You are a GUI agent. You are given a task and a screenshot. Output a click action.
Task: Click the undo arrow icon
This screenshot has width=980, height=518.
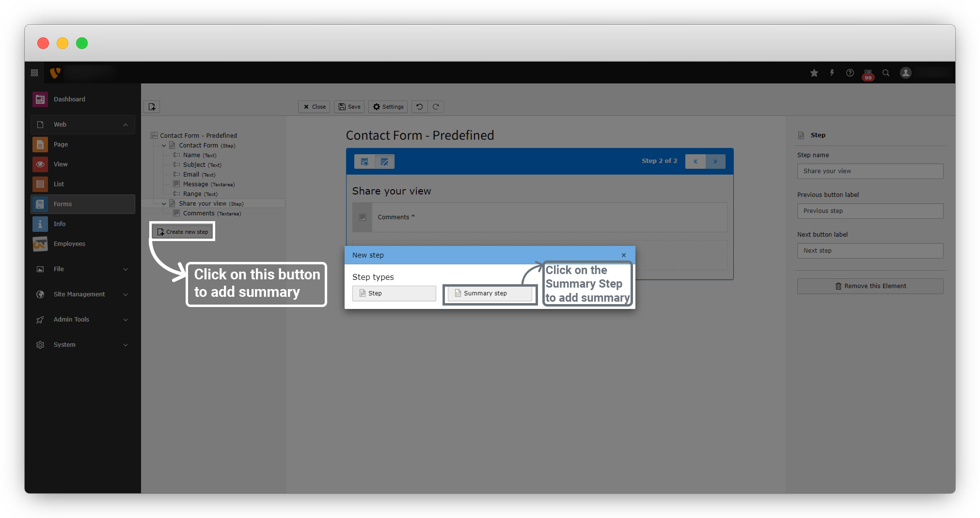(419, 107)
